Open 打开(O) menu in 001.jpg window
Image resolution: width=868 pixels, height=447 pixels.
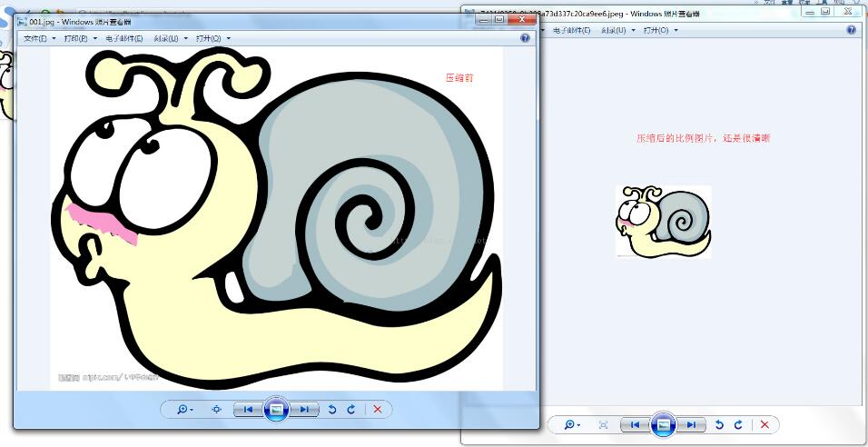(214, 38)
